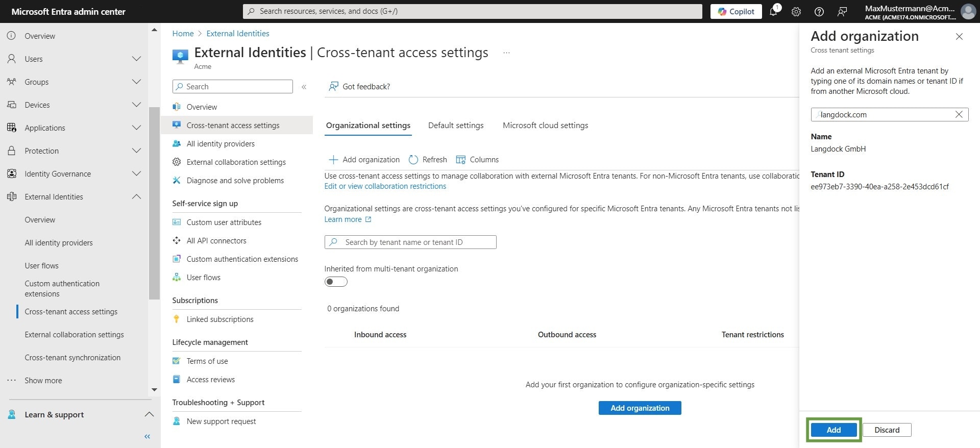Click the Applications grid icon
Image resolution: width=980 pixels, height=448 pixels.
pyautogui.click(x=11, y=128)
